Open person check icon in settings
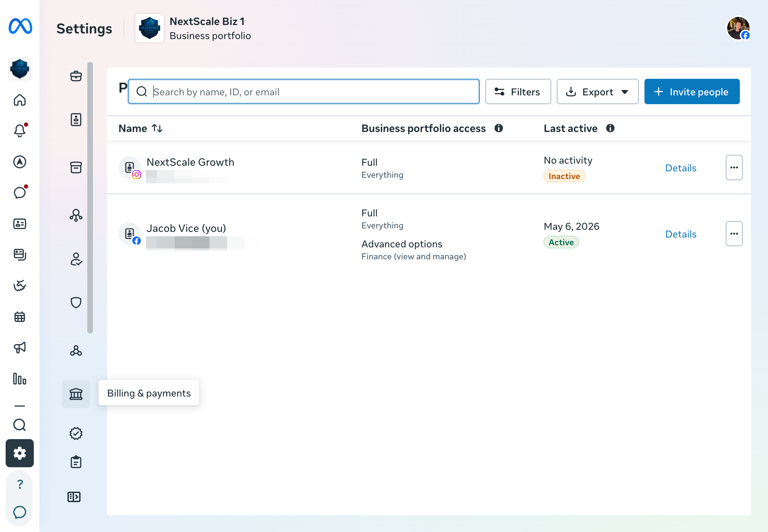 point(76,259)
